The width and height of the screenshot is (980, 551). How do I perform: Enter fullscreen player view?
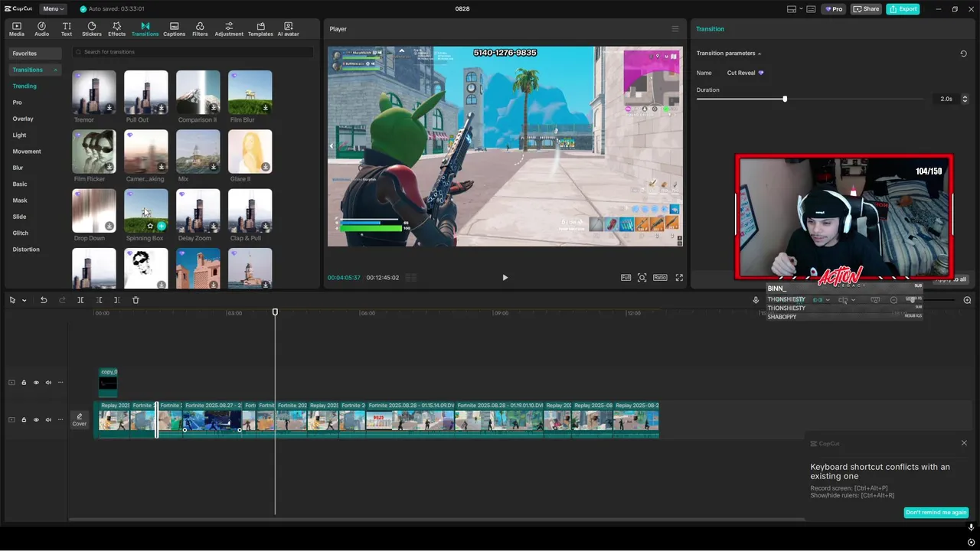click(x=679, y=278)
